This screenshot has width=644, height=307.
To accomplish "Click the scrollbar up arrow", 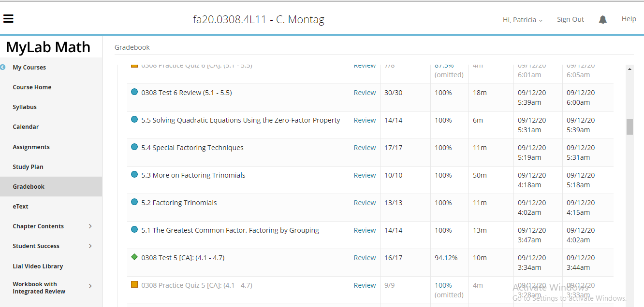I will click(629, 70).
